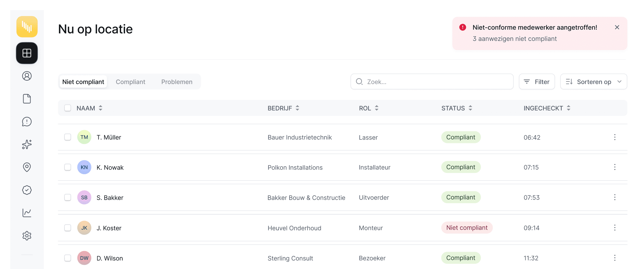Viewport: 644px width, 269px height.
Task: Click company Polkon Installations
Action: point(295,168)
